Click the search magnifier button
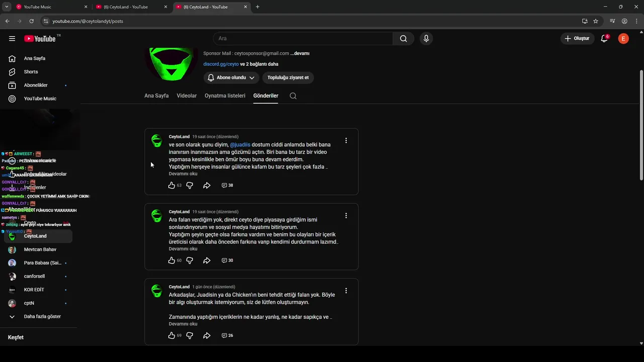 (404, 39)
